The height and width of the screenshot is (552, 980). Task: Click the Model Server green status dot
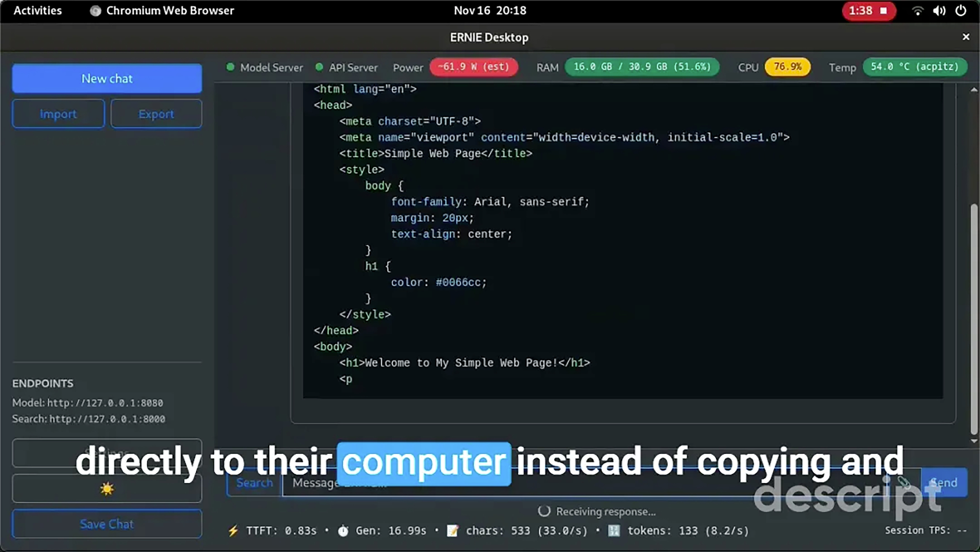click(x=230, y=67)
